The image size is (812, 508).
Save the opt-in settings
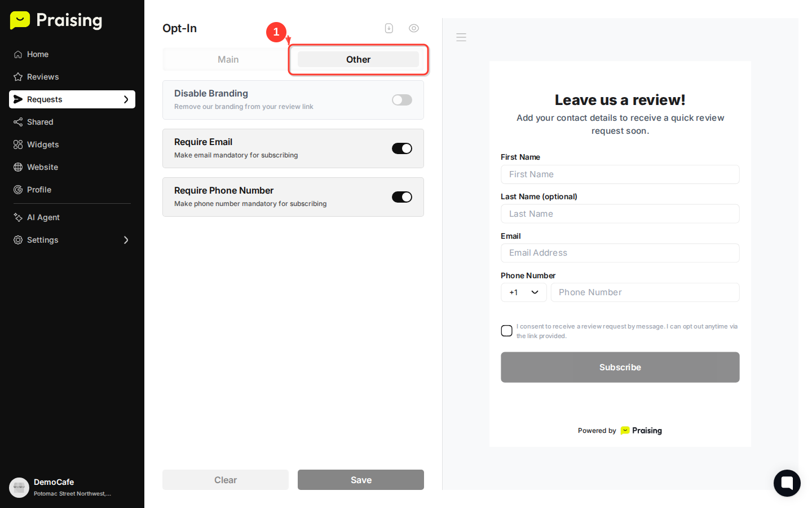pos(360,480)
